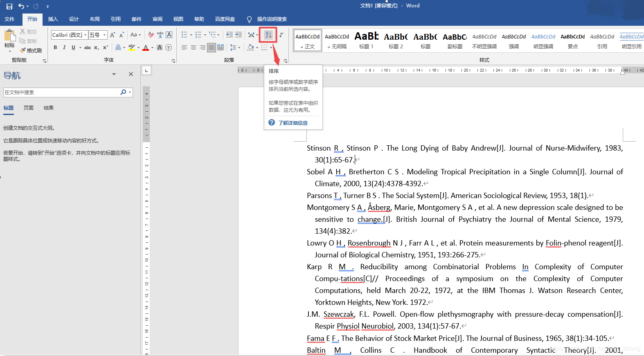Apply the 标题 1 heading style
Image resolution: width=644 pixels, height=356 pixels.
366,41
